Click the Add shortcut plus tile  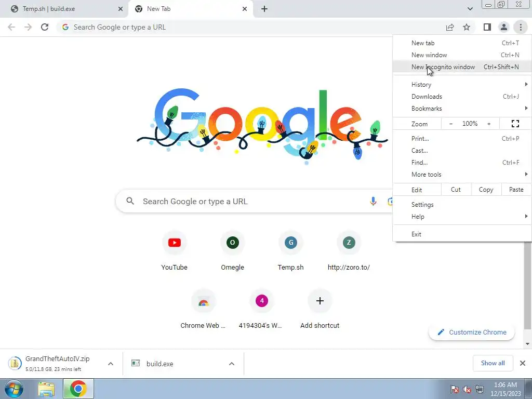click(320, 310)
